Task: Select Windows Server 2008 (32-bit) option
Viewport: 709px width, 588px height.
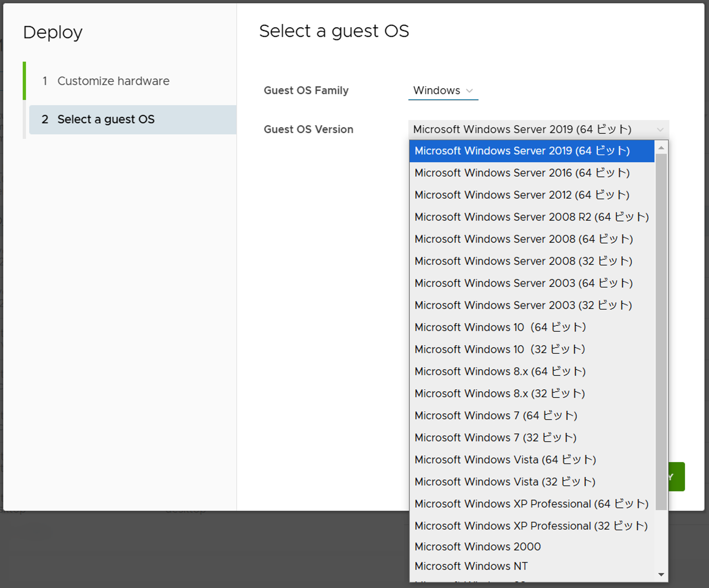Action: pyautogui.click(x=523, y=261)
